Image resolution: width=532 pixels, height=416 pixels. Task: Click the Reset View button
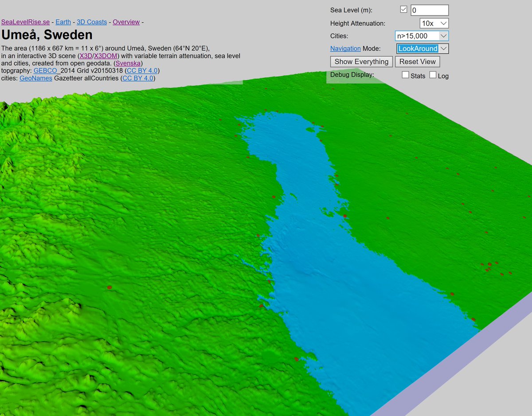pyautogui.click(x=418, y=62)
